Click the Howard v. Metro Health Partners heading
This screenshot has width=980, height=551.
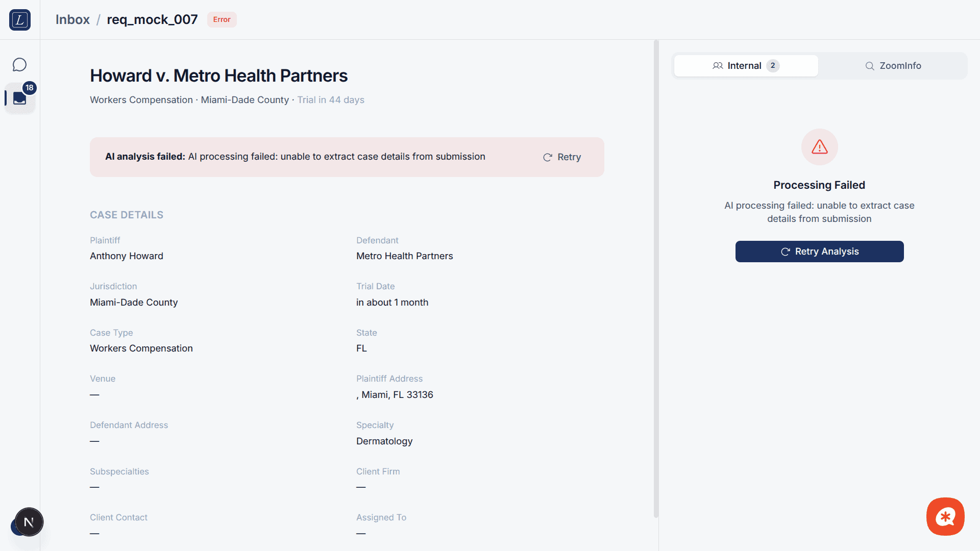pos(218,76)
